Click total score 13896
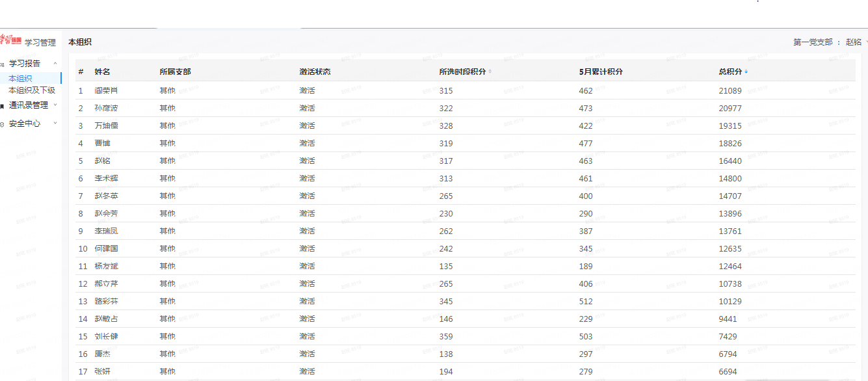Image resolution: width=868 pixels, height=381 pixels. 730,214
